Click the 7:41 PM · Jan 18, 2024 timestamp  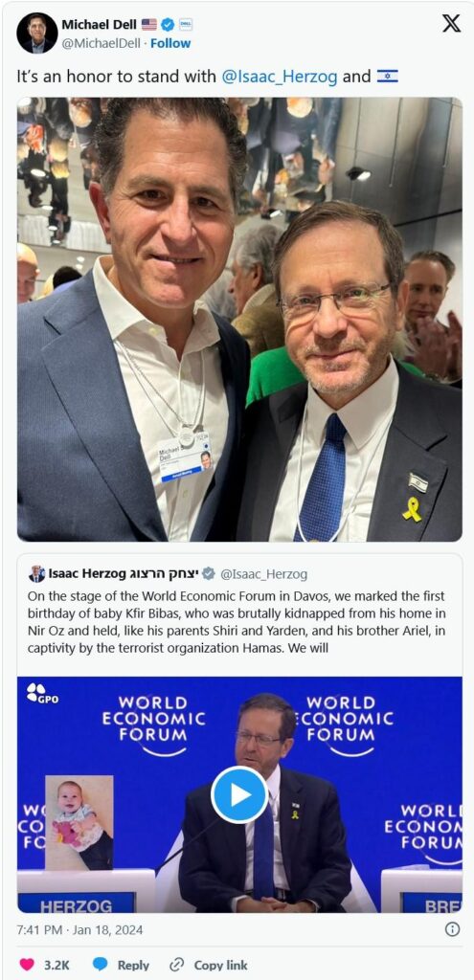click(80, 929)
